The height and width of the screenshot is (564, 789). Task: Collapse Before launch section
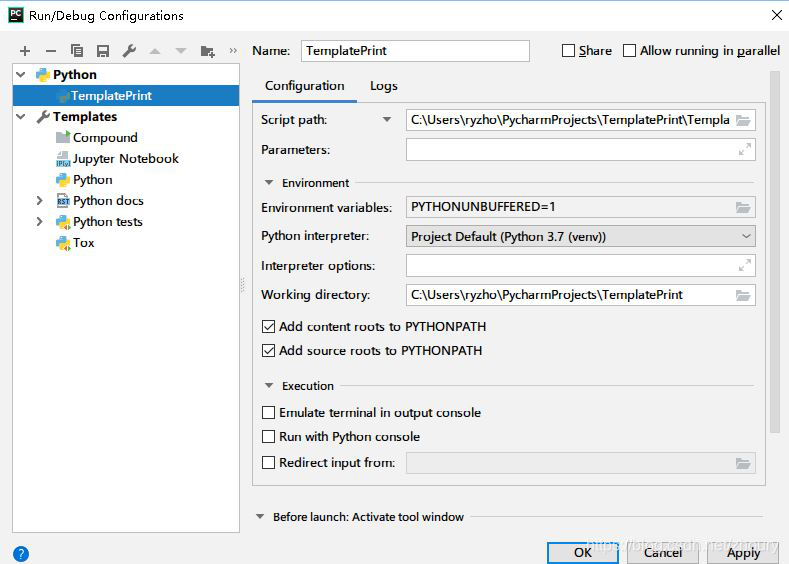pos(260,517)
